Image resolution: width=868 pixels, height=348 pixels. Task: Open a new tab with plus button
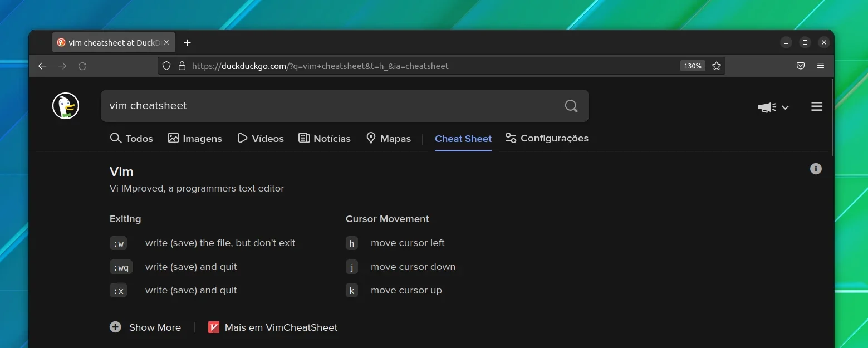coord(188,42)
